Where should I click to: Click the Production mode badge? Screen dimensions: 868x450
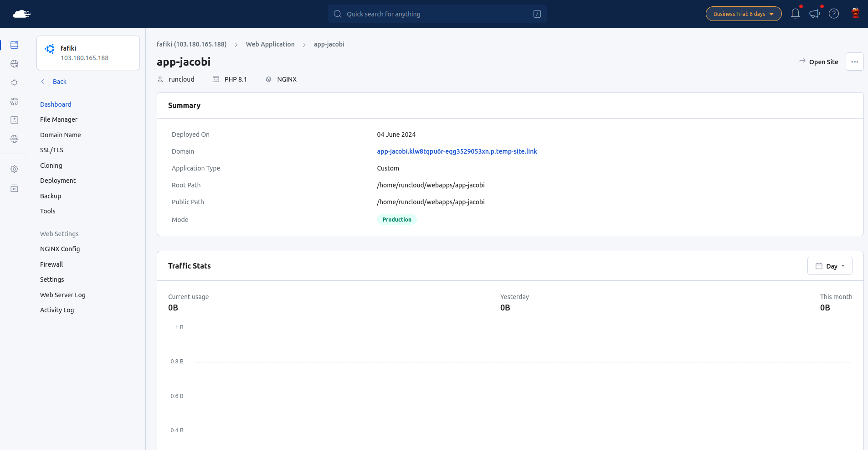[397, 220]
